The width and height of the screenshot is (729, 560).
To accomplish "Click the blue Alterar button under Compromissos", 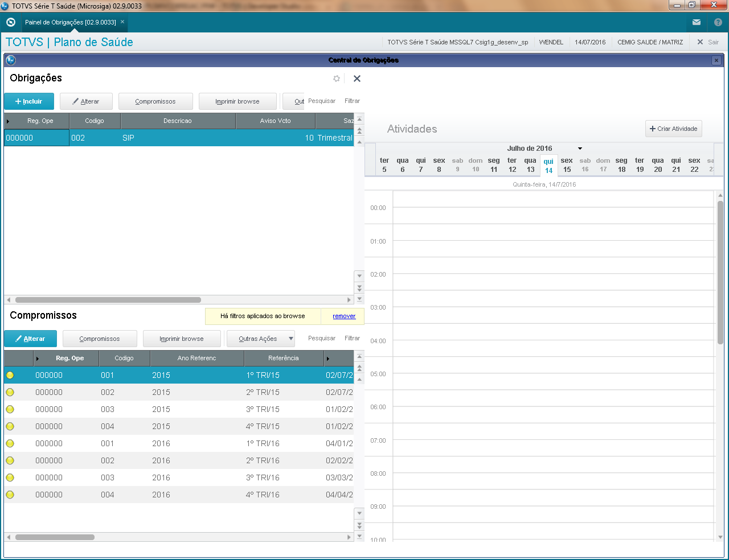I will pos(30,339).
